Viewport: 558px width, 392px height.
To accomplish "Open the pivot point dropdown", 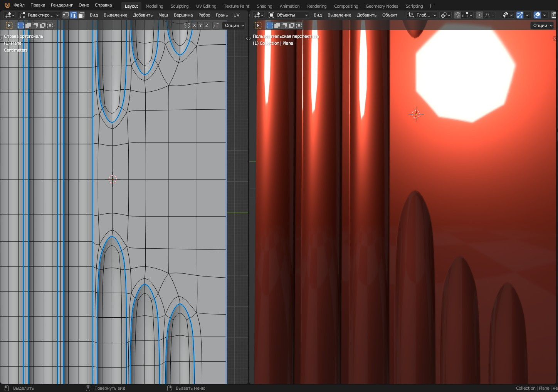I will [x=445, y=15].
